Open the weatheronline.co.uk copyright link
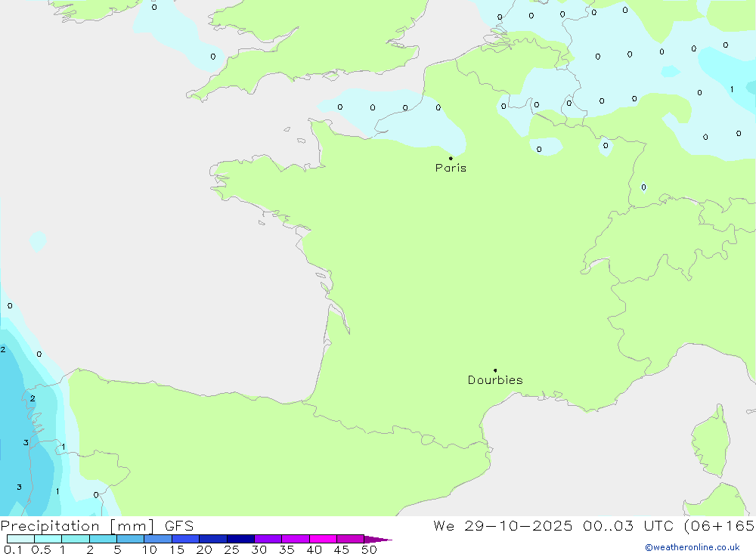756x554 pixels. tap(692, 547)
